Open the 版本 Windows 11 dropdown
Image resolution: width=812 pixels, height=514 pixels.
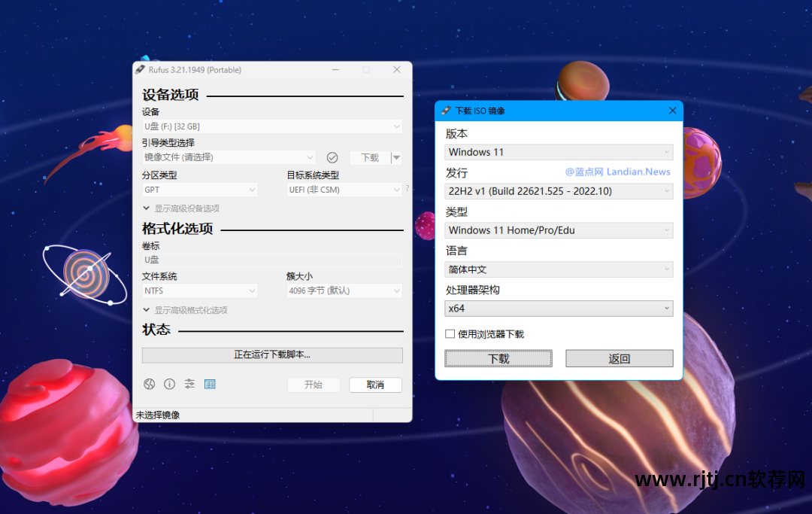559,152
